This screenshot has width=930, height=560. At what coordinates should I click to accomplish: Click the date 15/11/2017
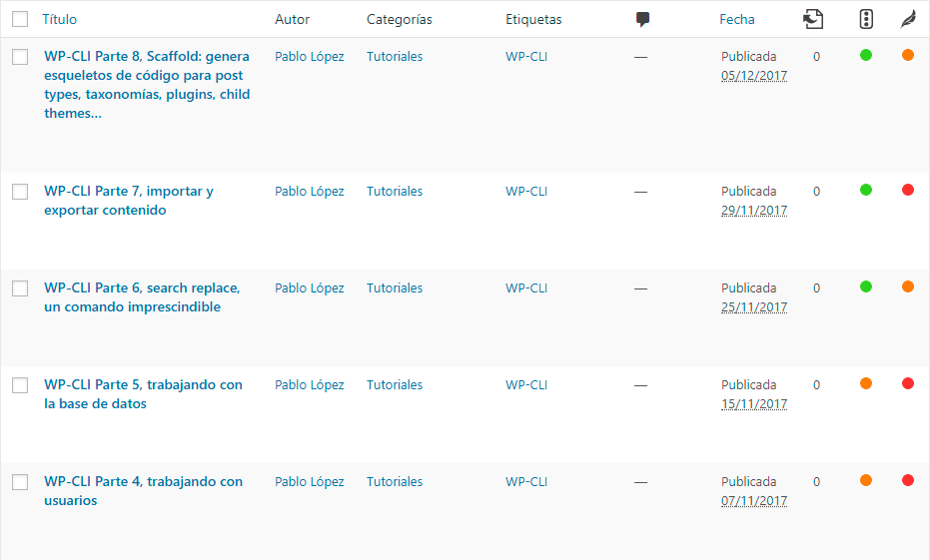coord(754,404)
